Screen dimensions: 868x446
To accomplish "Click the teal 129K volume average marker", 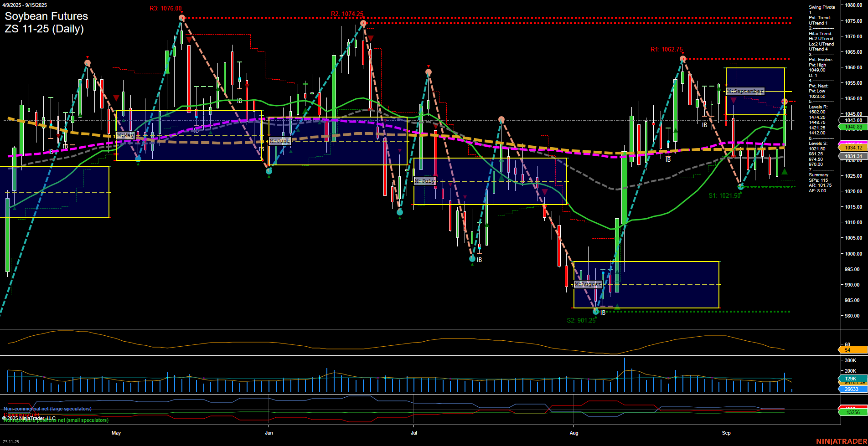I will pyautogui.click(x=850, y=379).
